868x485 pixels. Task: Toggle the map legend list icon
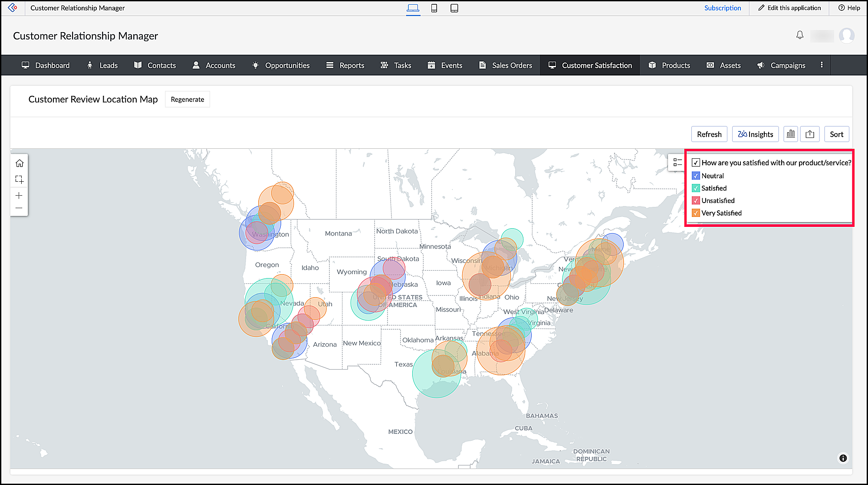(x=677, y=162)
